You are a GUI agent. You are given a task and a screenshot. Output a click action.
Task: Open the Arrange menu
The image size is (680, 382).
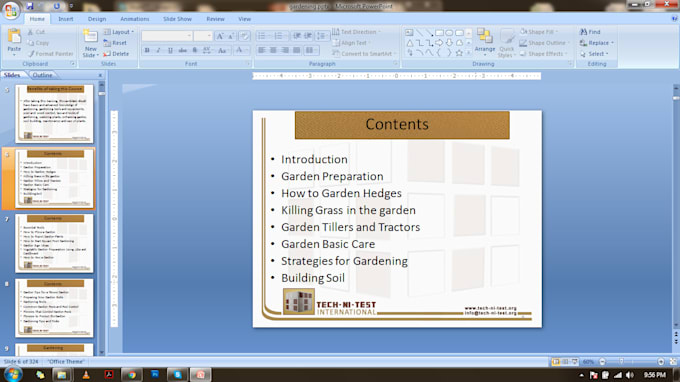[484, 42]
